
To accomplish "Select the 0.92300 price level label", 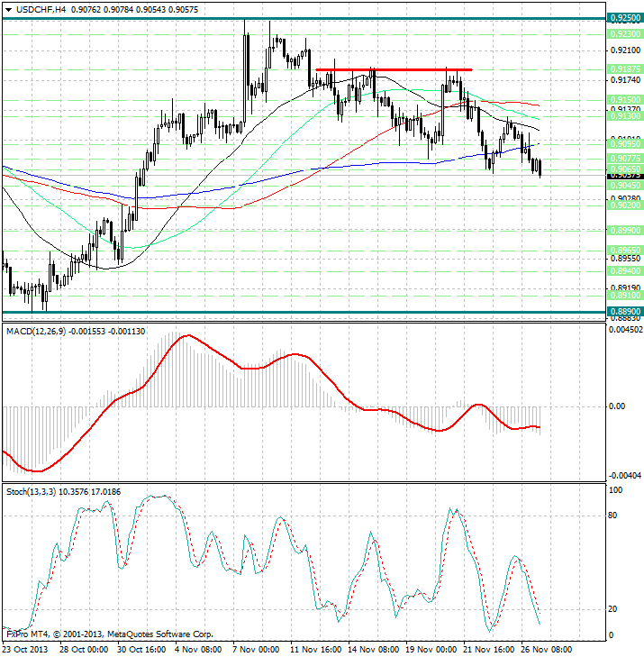I will click(x=625, y=34).
